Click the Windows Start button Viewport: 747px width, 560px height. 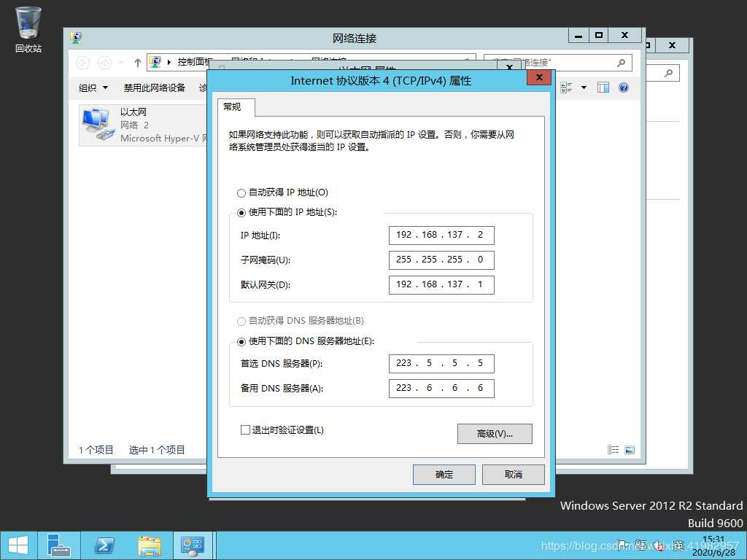coord(18,545)
